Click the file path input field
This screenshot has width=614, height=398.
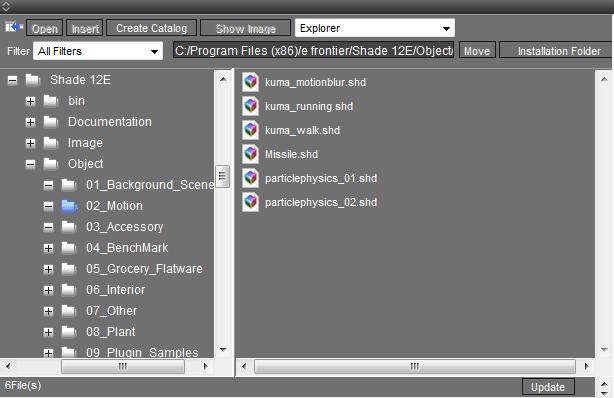(x=314, y=51)
